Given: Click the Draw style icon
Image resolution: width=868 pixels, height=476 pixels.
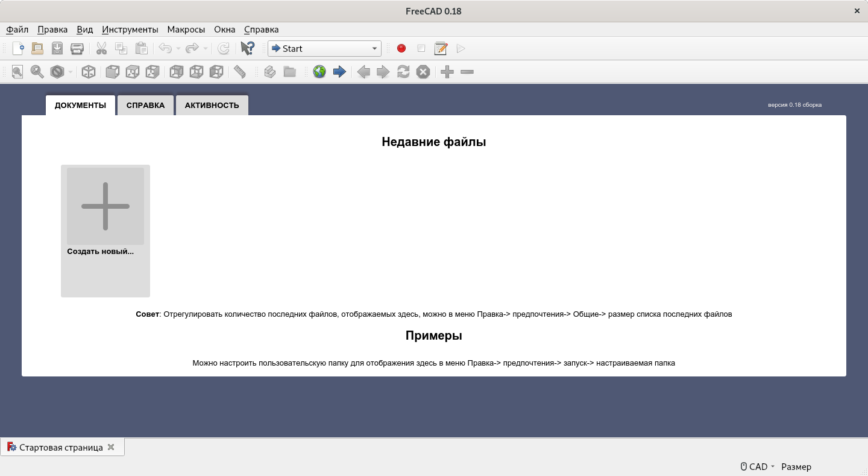Looking at the screenshot, I should point(57,72).
